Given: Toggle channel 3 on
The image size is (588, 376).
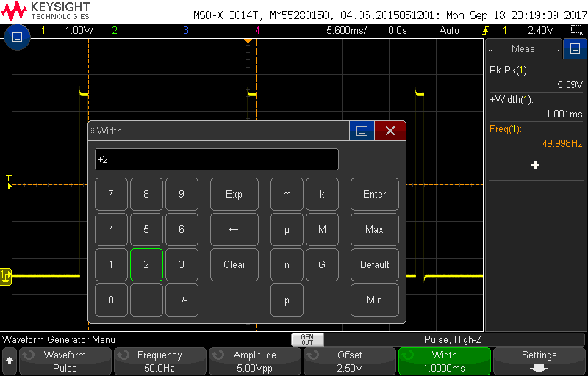Looking at the screenshot, I should pos(185,30).
